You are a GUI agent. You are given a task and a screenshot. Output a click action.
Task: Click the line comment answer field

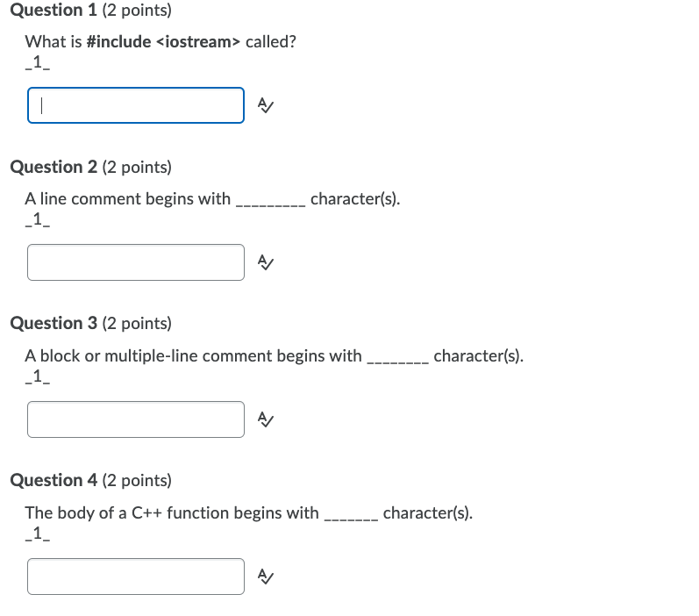[x=136, y=262]
